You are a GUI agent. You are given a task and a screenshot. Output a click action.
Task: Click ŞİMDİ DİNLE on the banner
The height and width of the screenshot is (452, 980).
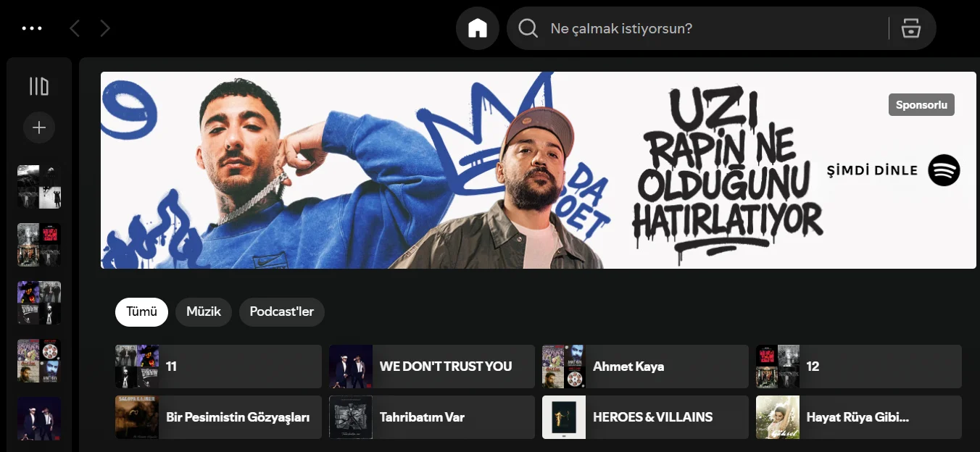(873, 170)
